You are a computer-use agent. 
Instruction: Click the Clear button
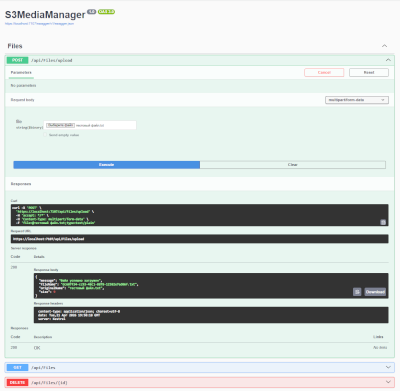click(x=293, y=165)
